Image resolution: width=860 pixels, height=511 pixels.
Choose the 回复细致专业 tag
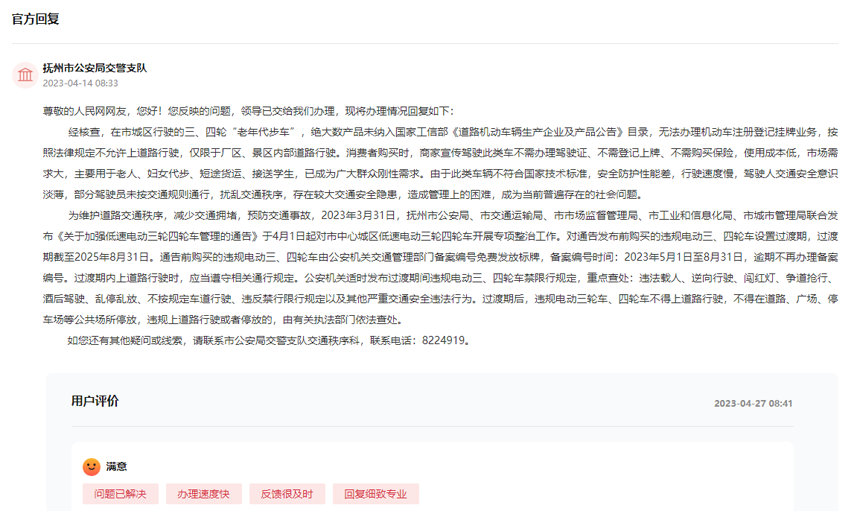click(x=375, y=494)
